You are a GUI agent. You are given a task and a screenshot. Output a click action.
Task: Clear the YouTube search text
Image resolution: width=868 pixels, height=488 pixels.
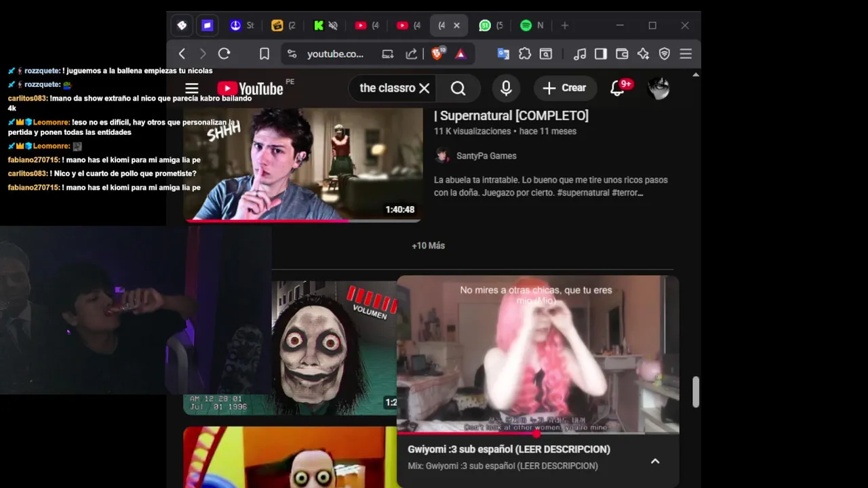pyautogui.click(x=425, y=88)
